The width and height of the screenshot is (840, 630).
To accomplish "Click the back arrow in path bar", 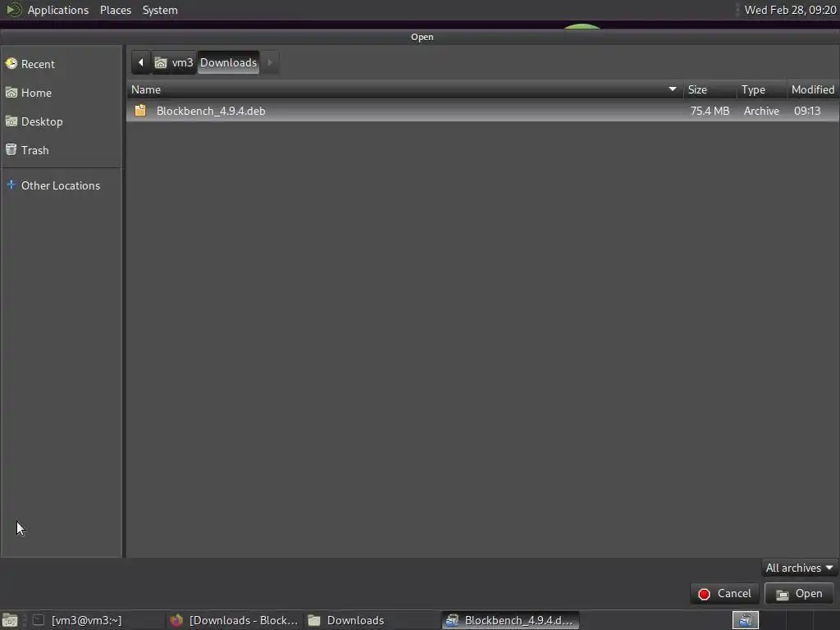I will (x=141, y=62).
